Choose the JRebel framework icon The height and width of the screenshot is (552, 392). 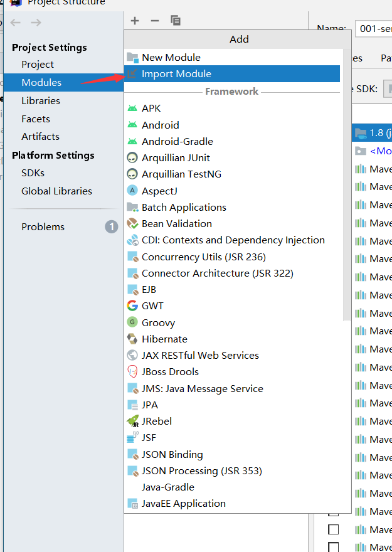(132, 422)
